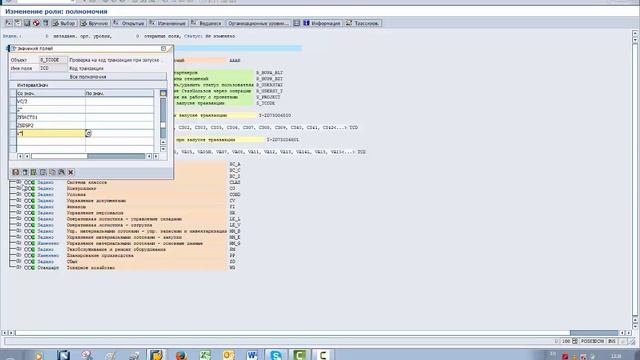Select the Оперативная логистика - управление складами row

click(x=124, y=219)
